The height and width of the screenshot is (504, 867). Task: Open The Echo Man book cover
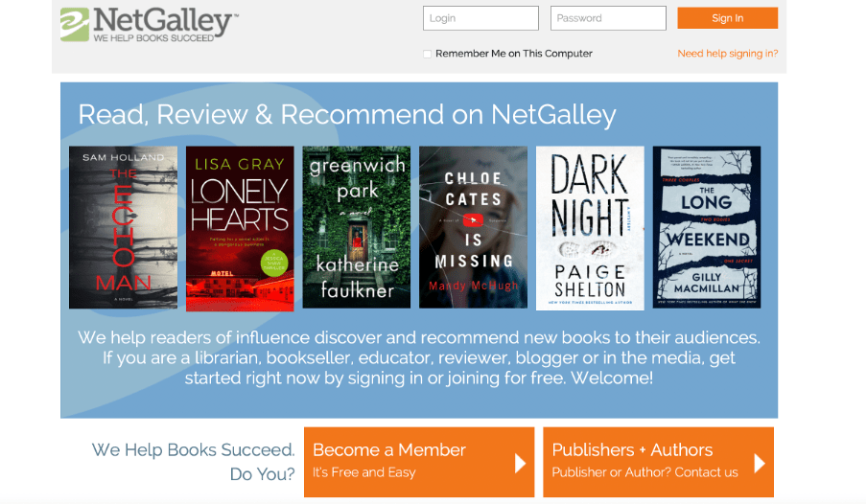[x=123, y=227]
